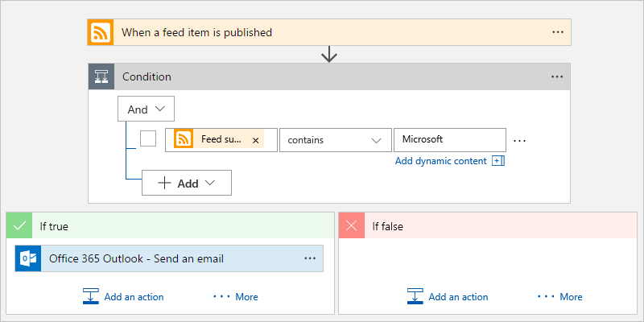Add an action in If true branch
This screenshot has width=644, height=322.
(123, 297)
